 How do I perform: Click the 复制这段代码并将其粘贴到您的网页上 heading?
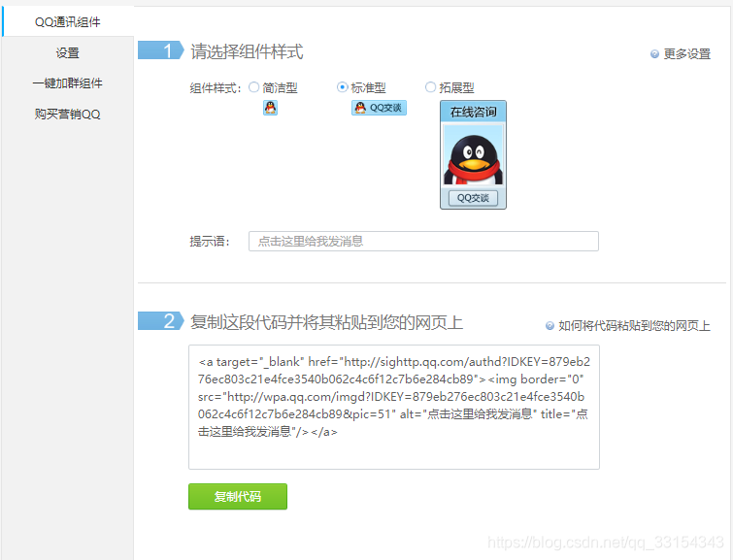pos(326,322)
